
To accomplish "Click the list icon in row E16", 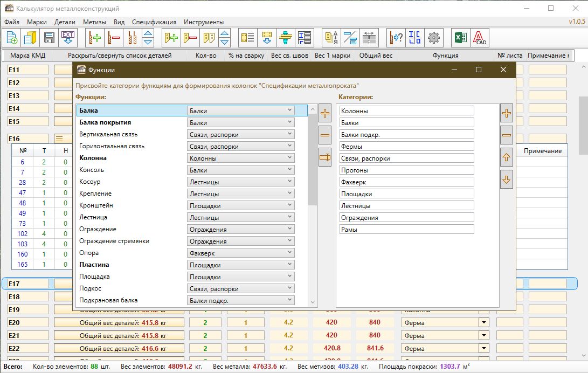I will click(x=59, y=139).
